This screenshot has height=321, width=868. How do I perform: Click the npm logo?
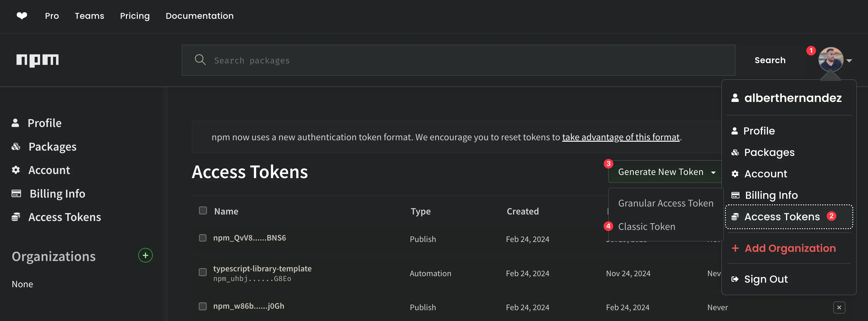coord(37,60)
